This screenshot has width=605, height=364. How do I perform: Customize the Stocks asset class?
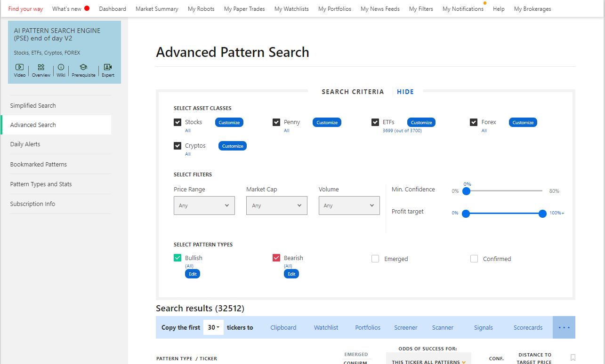(229, 122)
